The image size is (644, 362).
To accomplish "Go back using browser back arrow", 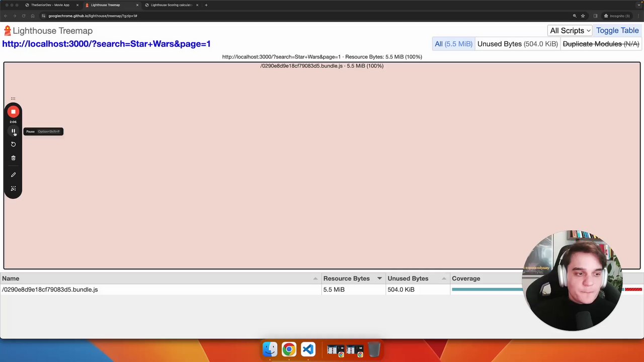I will click(x=6, y=16).
